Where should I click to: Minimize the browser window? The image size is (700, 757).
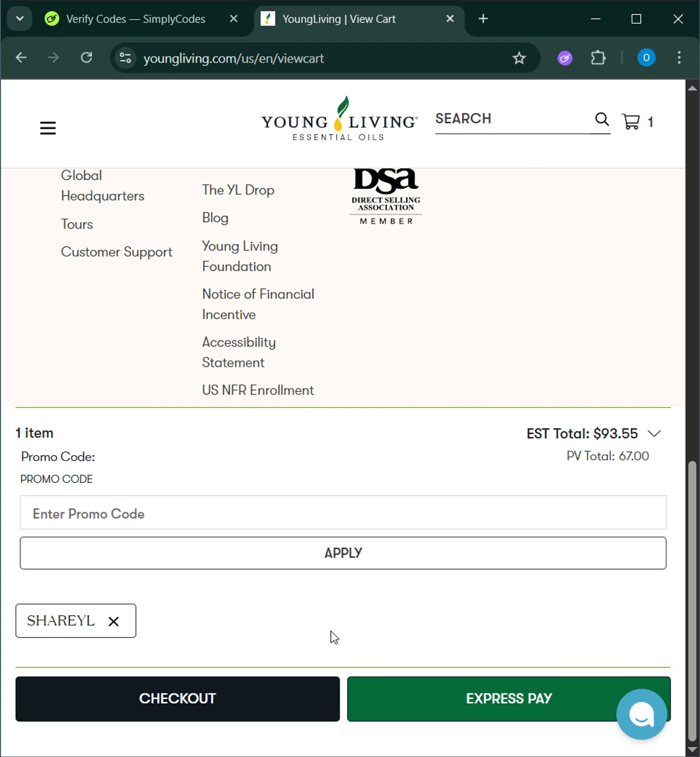click(596, 19)
